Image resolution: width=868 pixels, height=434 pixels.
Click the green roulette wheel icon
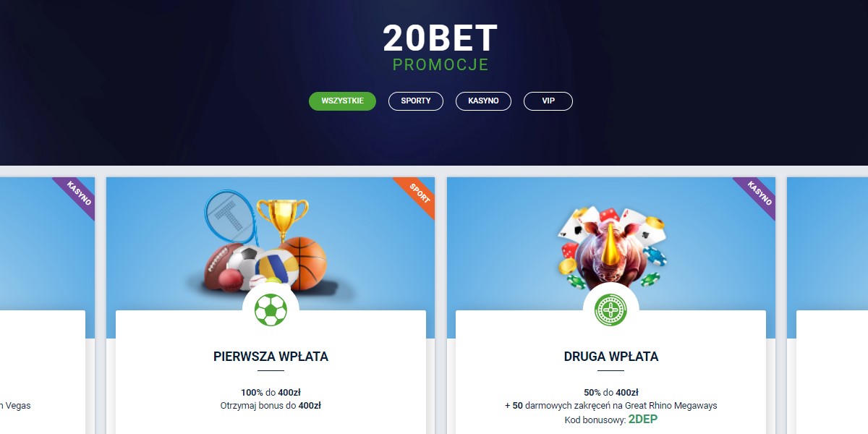coord(611,310)
